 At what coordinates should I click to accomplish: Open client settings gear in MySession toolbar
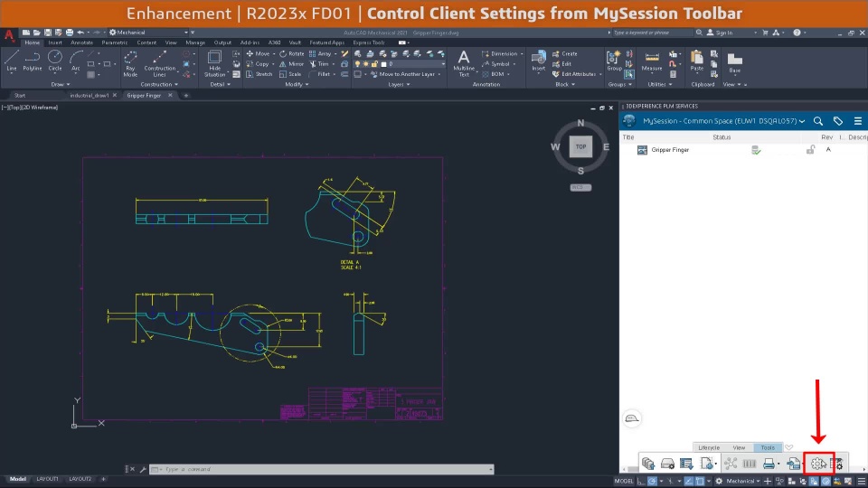(x=817, y=464)
